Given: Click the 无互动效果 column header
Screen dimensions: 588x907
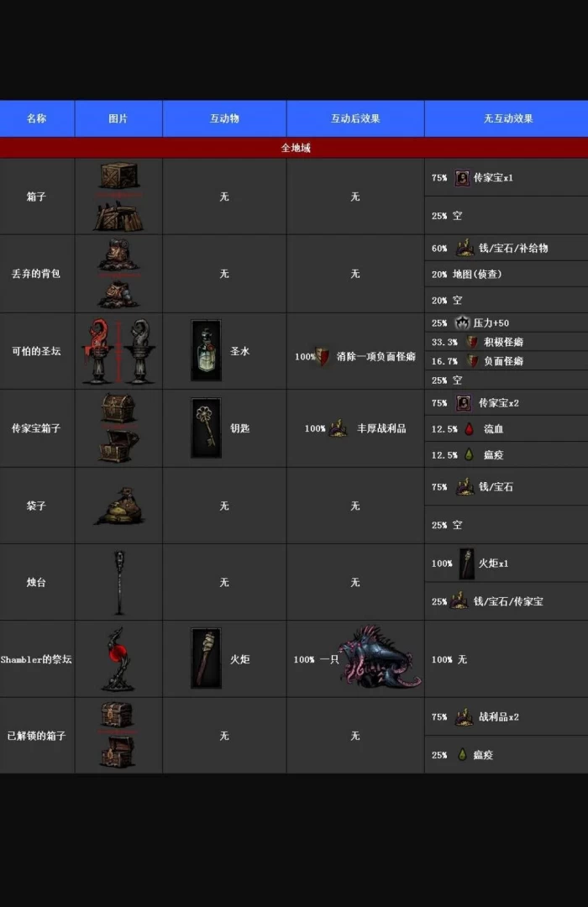Looking at the screenshot, I should click(507, 118).
